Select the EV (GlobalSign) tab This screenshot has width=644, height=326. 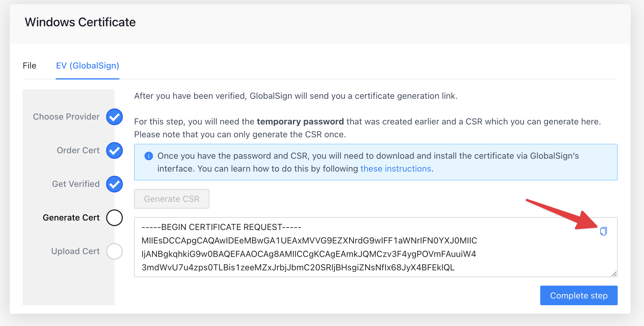coord(87,65)
